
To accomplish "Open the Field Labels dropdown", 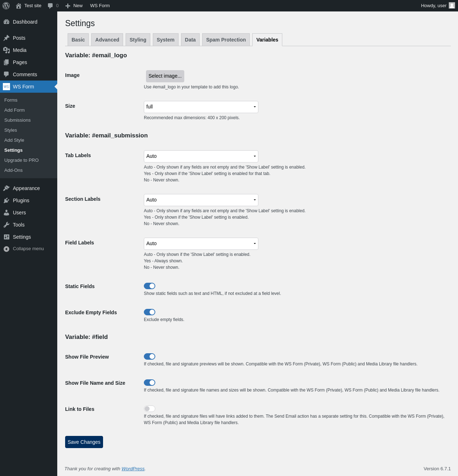I will click(201, 244).
